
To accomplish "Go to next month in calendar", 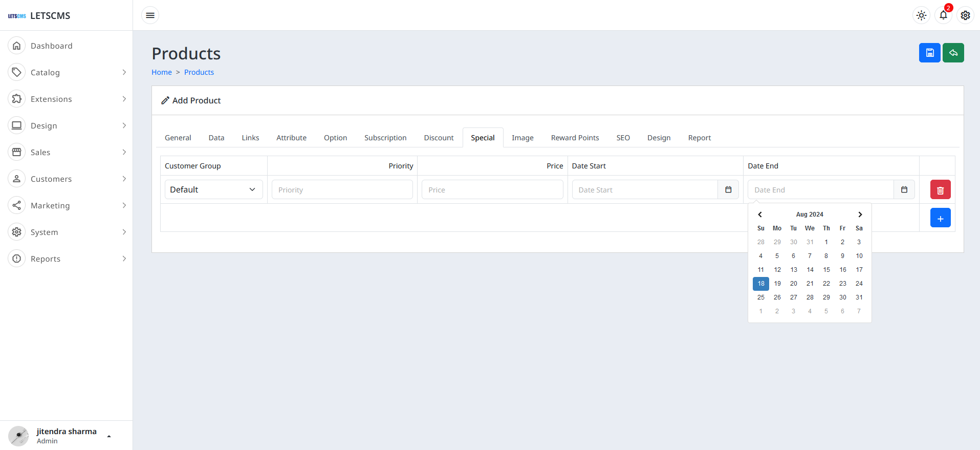I will point(860,215).
